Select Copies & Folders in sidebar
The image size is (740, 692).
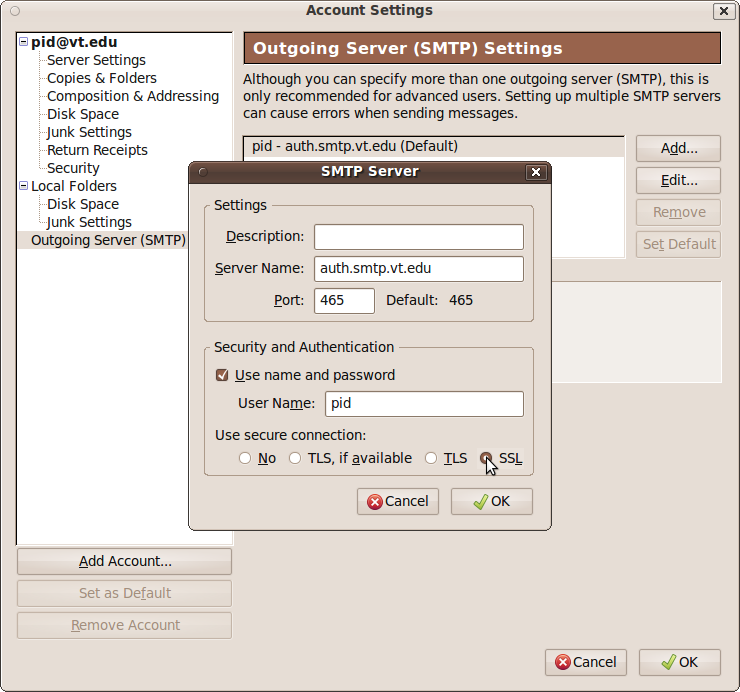pyautogui.click(x=101, y=78)
